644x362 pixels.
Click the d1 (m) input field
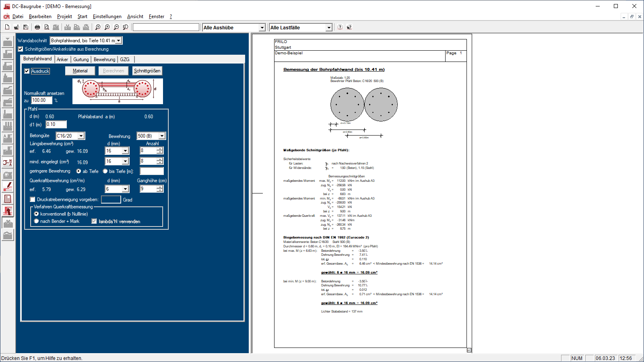pos(56,124)
